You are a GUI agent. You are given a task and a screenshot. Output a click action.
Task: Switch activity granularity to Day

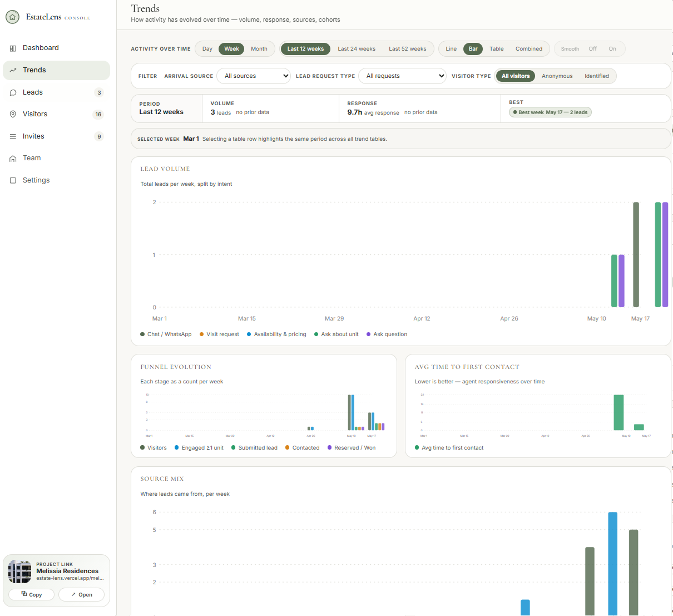(x=207, y=49)
